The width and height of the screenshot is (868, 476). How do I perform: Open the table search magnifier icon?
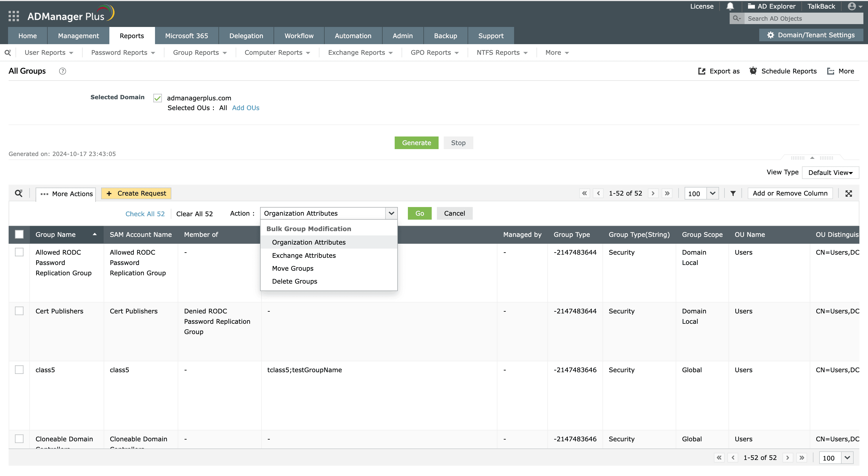pos(19,193)
